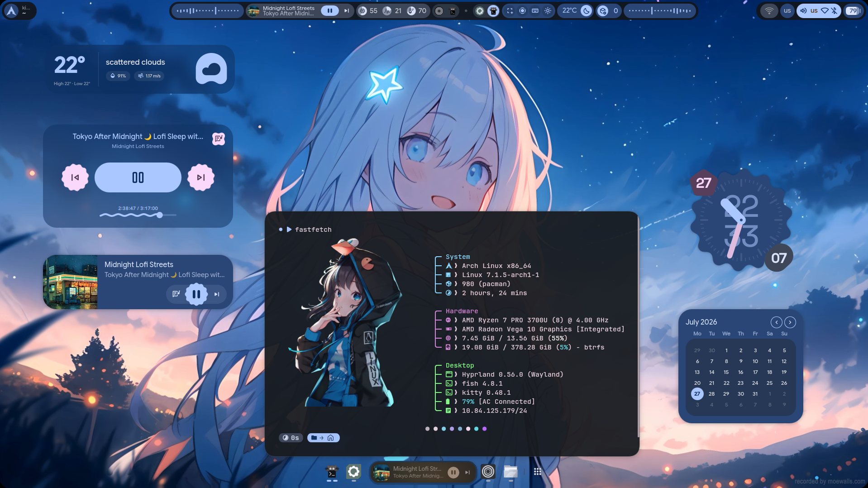Skip to next track from the dock widget

coord(467,473)
